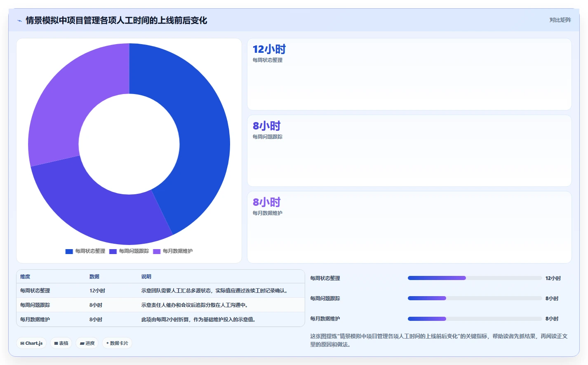This screenshot has height=365, width=588.
Task: Click the 8小时 value beside 每周问题跟踪 bar
Action: tap(552, 299)
